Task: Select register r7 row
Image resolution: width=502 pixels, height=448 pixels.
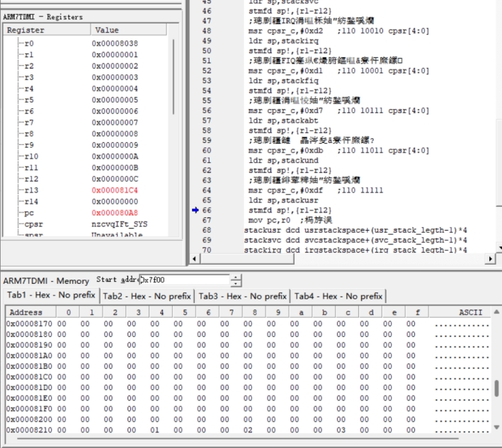Action: (x=86, y=122)
